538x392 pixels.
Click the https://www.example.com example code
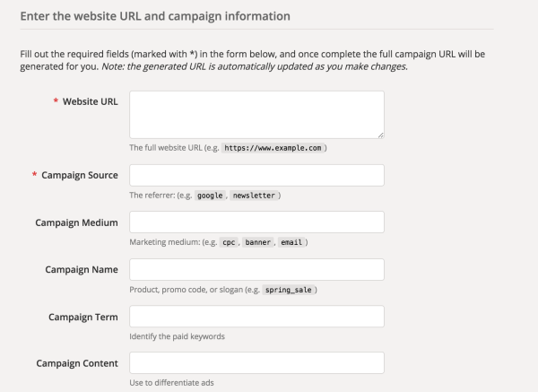(x=273, y=148)
